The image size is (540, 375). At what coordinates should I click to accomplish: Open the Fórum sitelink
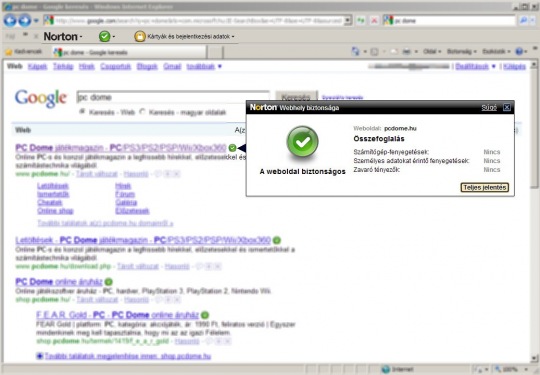coord(125,194)
